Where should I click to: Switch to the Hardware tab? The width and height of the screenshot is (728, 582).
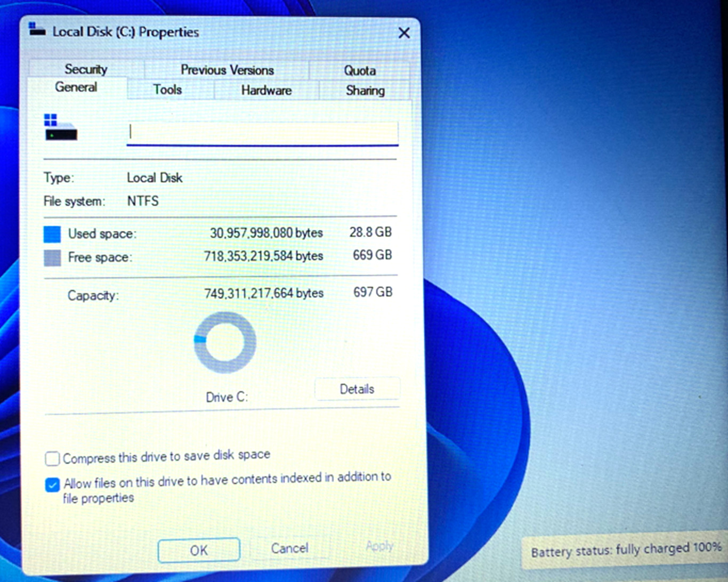266,90
